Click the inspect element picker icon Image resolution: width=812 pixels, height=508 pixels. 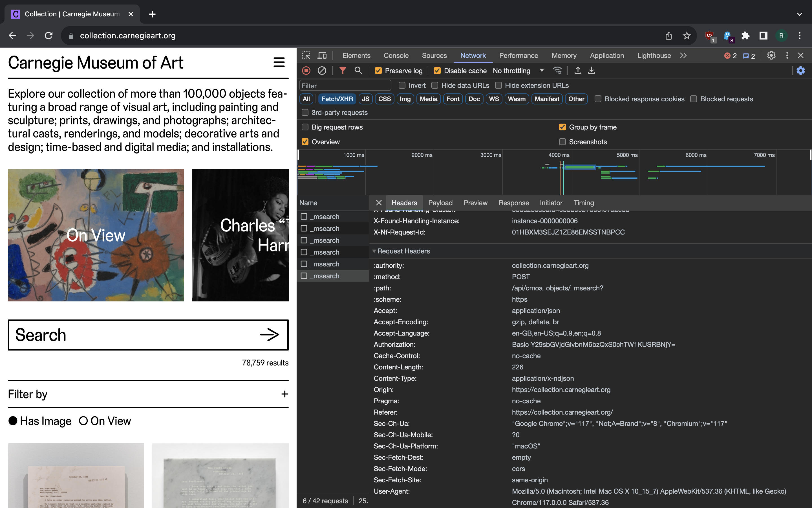306,55
